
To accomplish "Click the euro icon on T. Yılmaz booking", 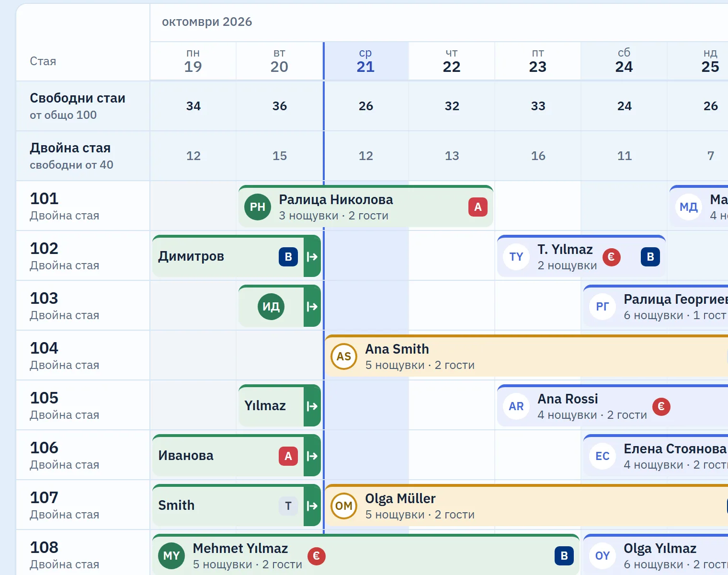I will [611, 257].
